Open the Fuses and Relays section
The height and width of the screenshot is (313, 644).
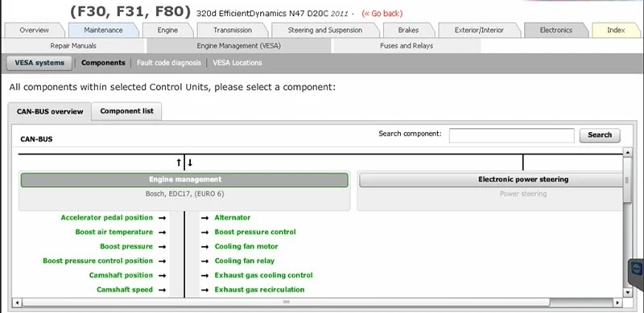[407, 46]
